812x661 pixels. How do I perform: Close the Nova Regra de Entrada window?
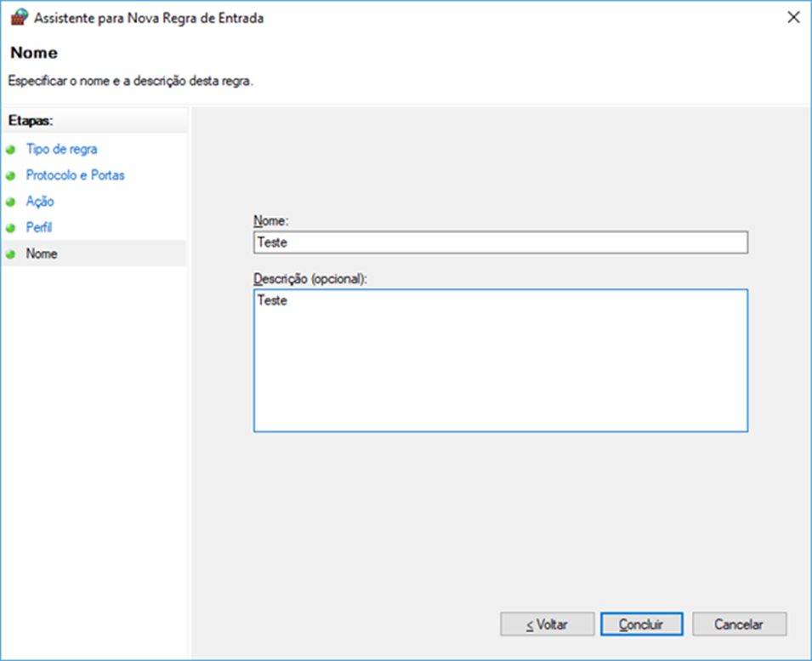[x=793, y=17]
